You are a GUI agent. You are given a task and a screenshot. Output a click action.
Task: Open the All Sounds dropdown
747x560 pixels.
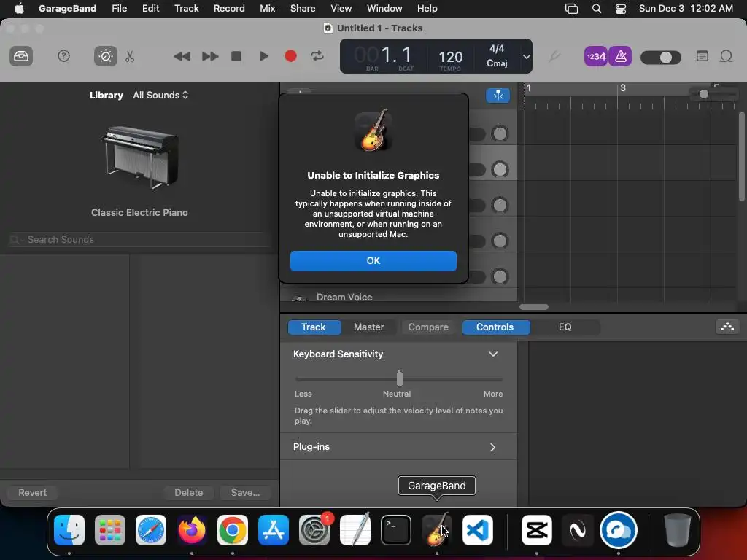point(160,96)
